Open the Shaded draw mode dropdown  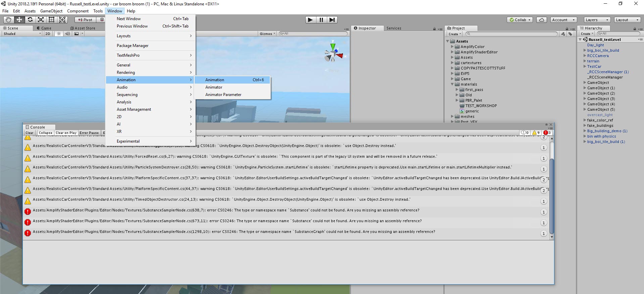[22, 34]
